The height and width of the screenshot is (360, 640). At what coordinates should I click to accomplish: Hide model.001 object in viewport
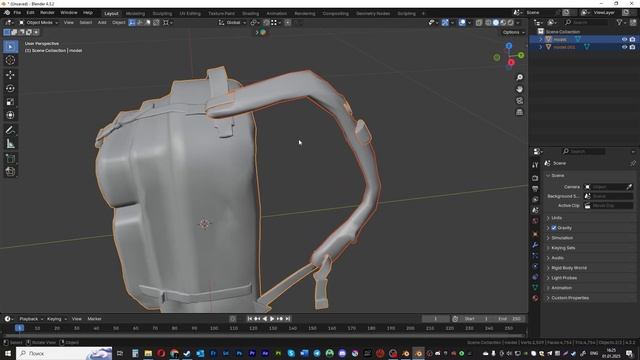coord(624,47)
